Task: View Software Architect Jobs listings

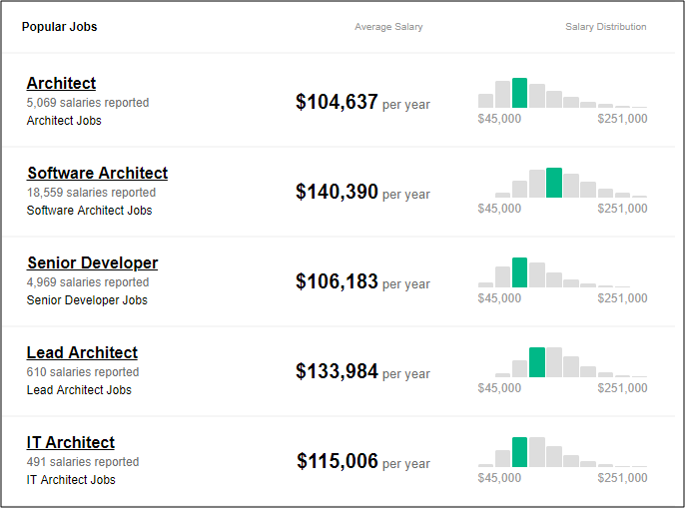Action: point(89,211)
